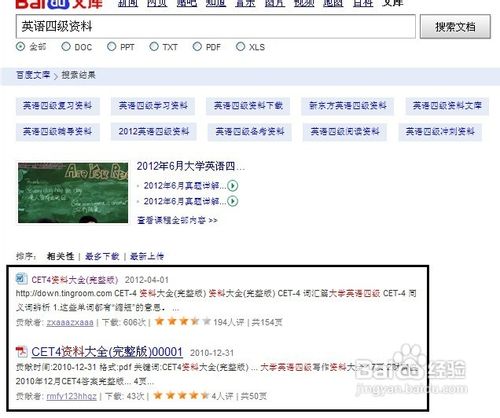Open the 新闻 link in top navigation
500x418 pixels.
point(128,3)
